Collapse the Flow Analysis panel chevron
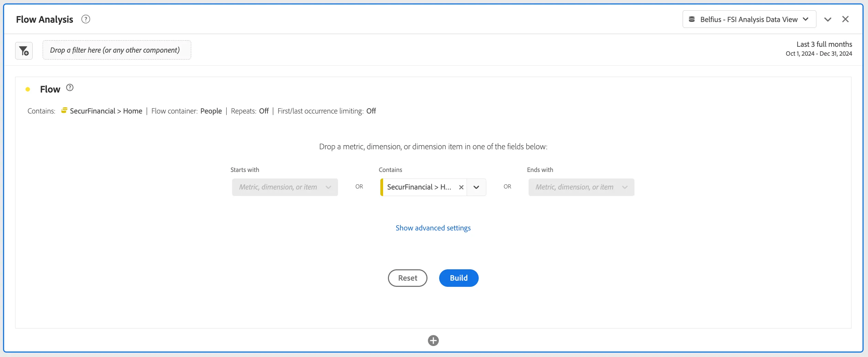The width and height of the screenshot is (868, 357). (828, 19)
